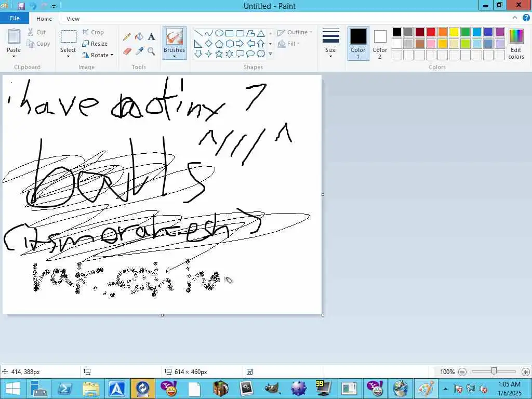The width and height of the screenshot is (532, 399).
Task: Show hidden system tray icons arrow
Action: [x=445, y=389]
